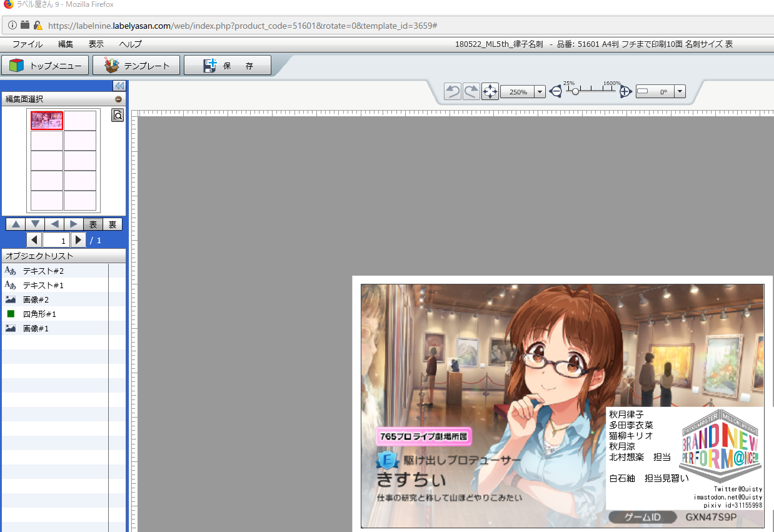Click the 保存 save button
Viewport: 774px width, 532px height.
(228, 65)
